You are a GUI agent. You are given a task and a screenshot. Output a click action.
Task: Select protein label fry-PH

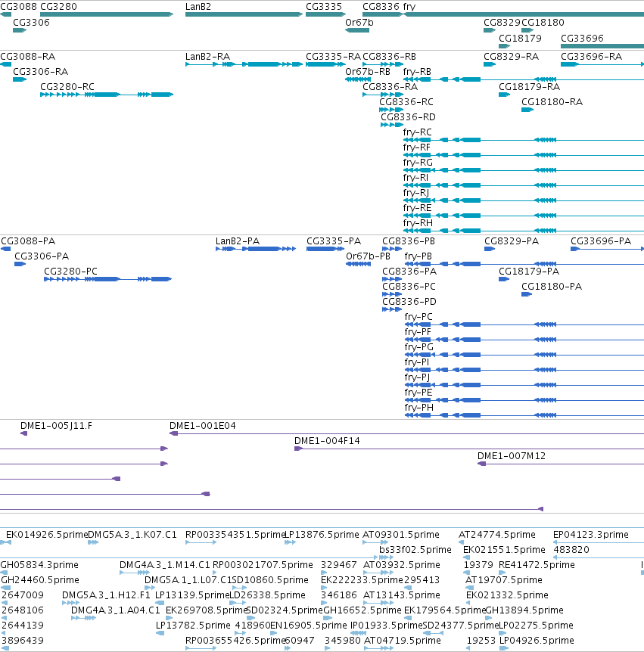[x=419, y=408]
